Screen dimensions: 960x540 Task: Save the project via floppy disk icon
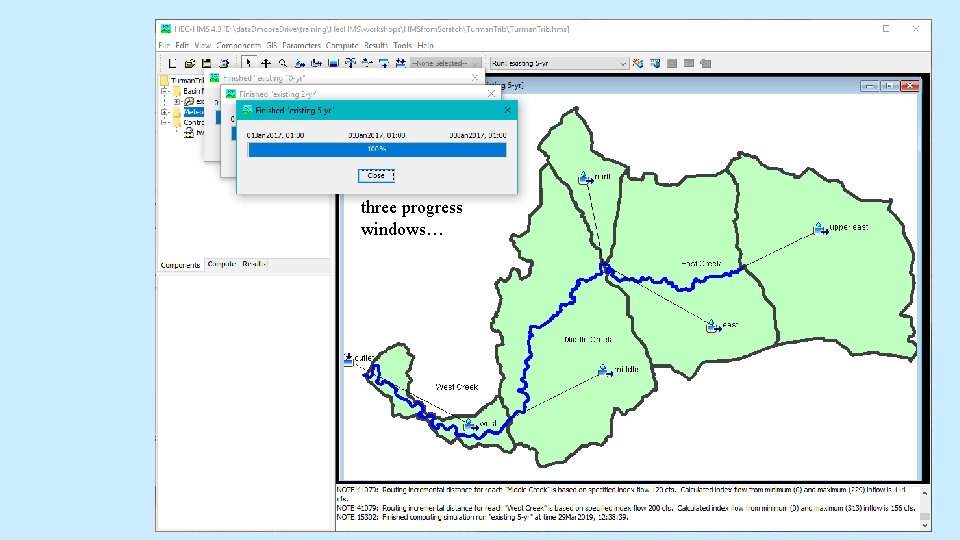point(207,63)
